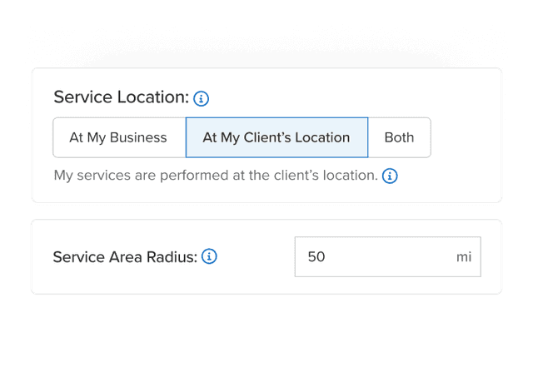Click the info icon beside Service Location heading
This screenshot has width=533, height=392.
[x=201, y=98]
